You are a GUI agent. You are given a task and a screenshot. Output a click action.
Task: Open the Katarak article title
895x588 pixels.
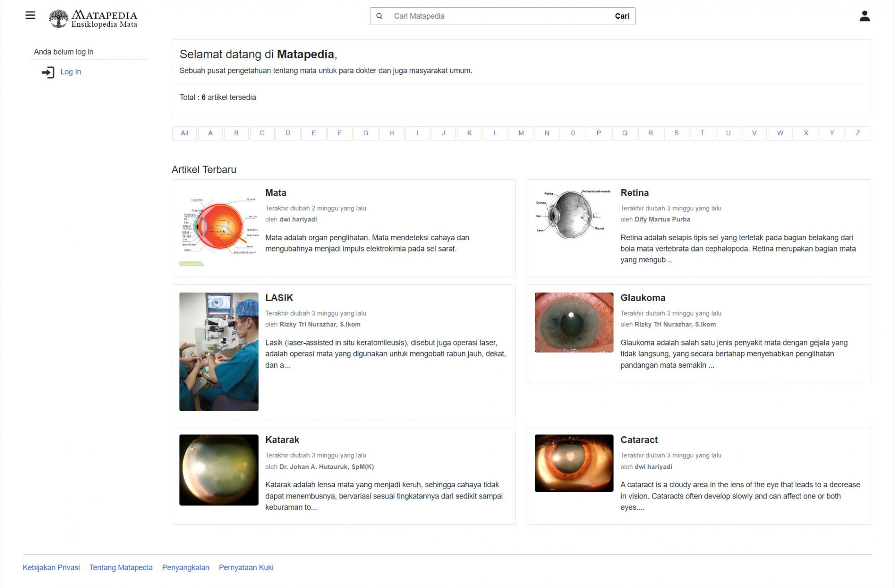click(x=282, y=440)
